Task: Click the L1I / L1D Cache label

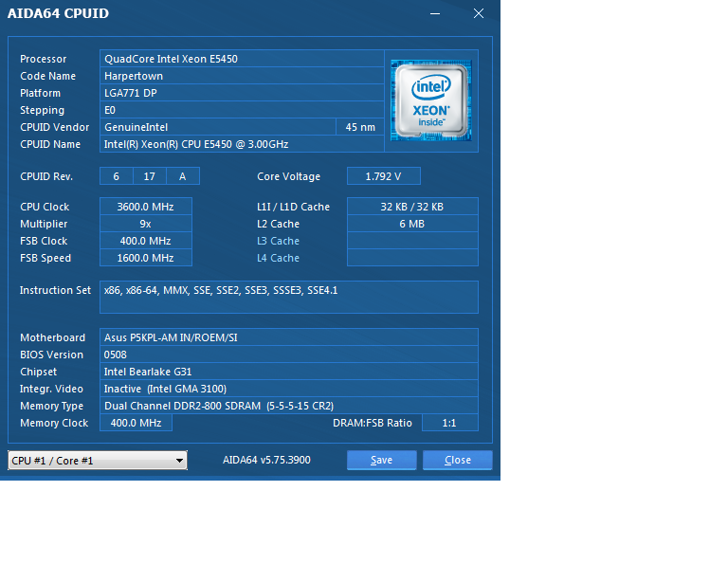Action: click(294, 207)
